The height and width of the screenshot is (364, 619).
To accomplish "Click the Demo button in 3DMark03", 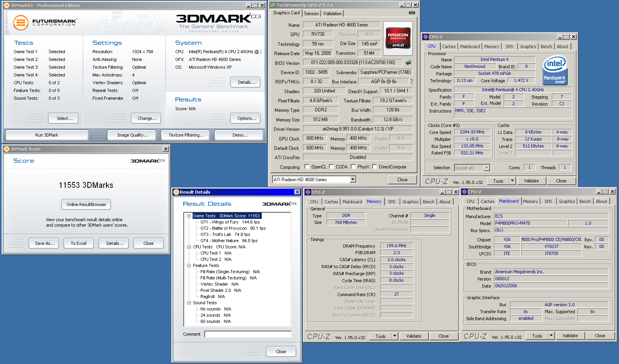I will click(239, 135).
